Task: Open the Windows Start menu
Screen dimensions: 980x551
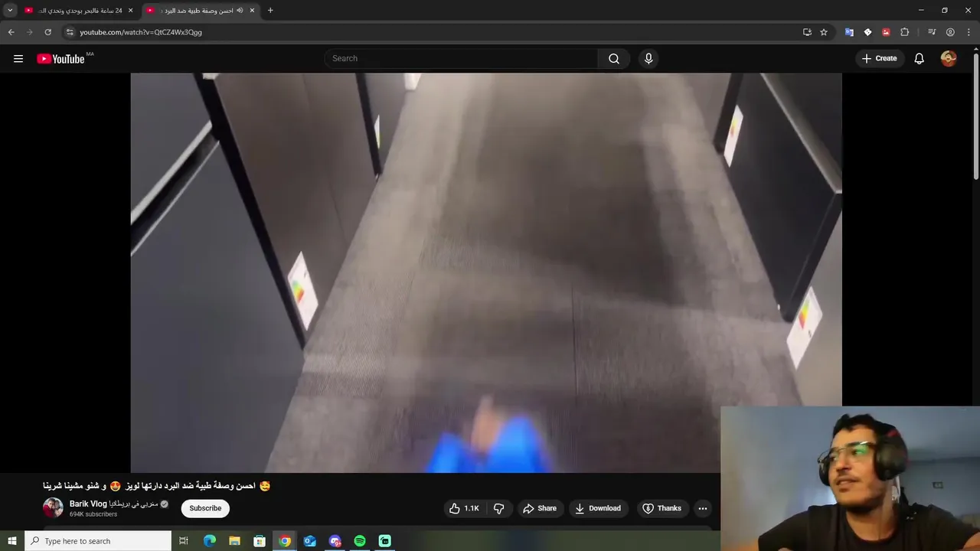Action: [11, 541]
